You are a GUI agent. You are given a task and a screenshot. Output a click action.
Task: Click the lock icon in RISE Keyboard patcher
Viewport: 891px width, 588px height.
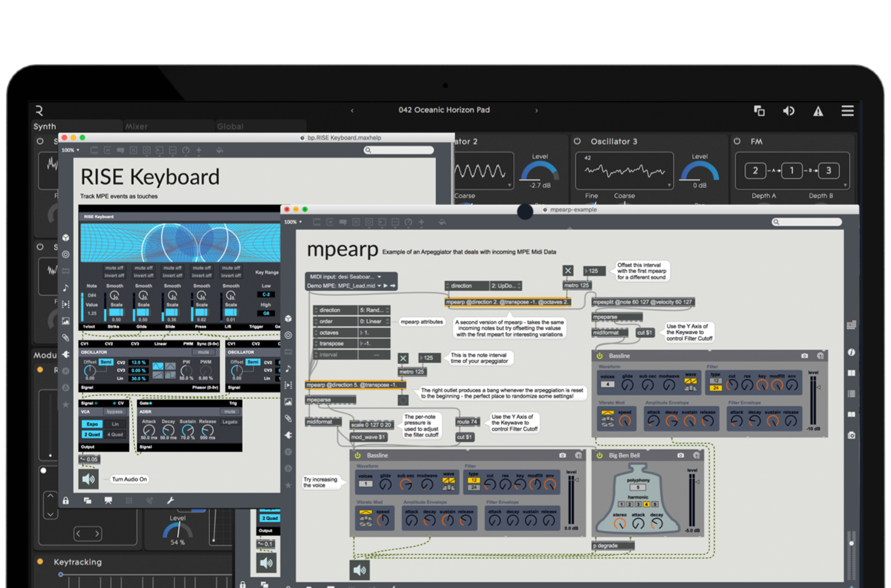coord(66,501)
